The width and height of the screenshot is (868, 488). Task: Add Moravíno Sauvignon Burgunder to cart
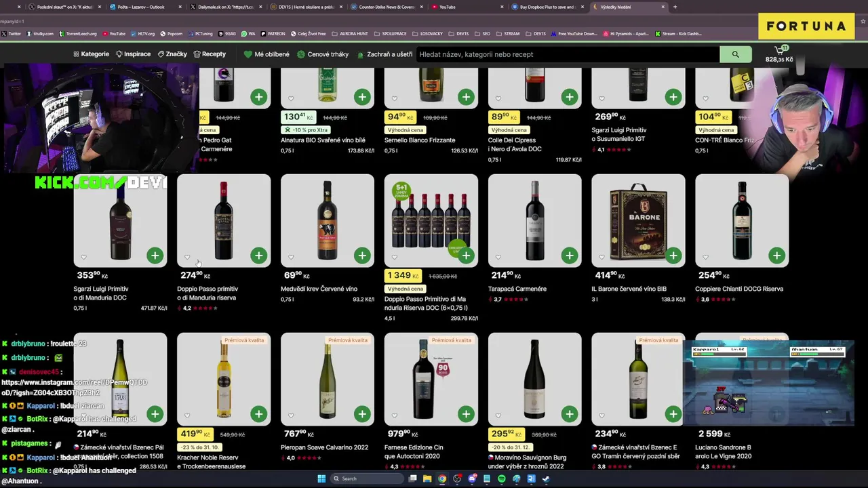(x=570, y=414)
